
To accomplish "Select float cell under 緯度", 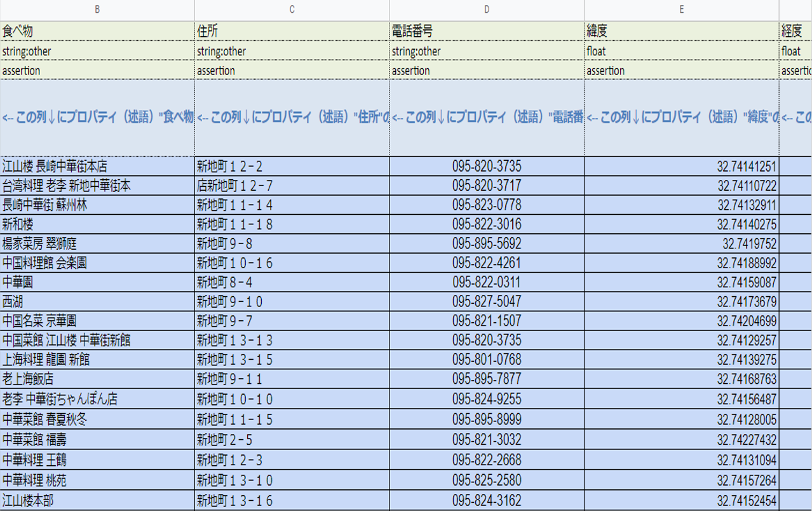I will [x=681, y=51].
